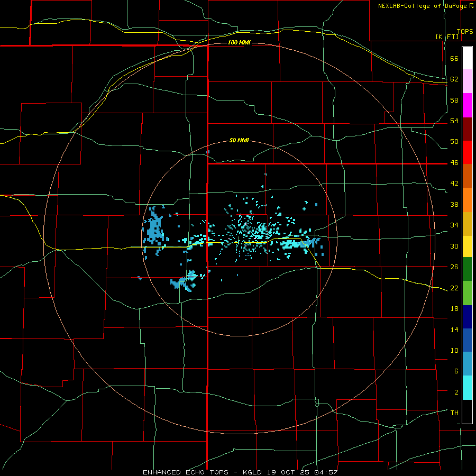Image resolution: width=476 pixels, height=476 pixels.
Task: Click the dark orange legend swatch
Action: pos(467,176)
